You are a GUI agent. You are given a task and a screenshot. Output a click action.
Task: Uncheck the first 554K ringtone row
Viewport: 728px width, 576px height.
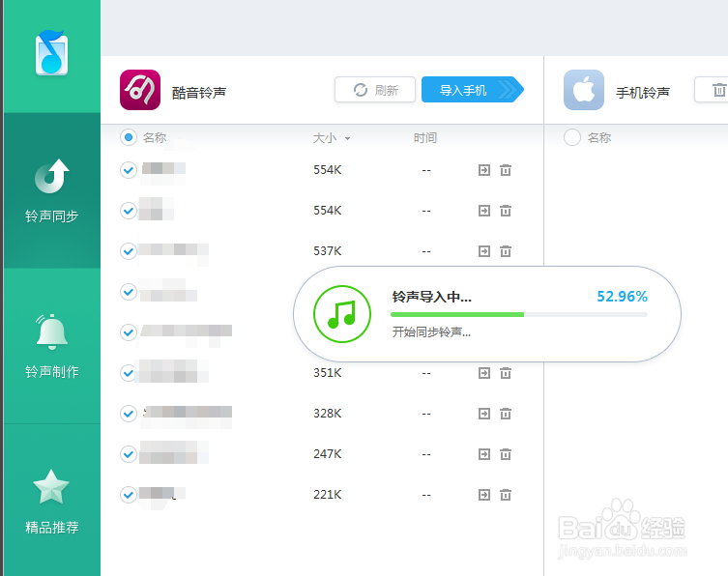[129, 170]
